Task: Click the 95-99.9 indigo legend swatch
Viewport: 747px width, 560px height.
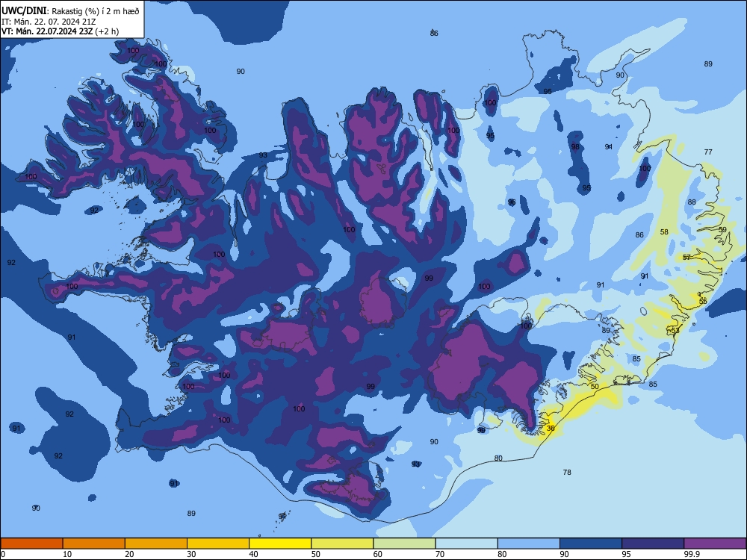Action: [x=653, y=544]
